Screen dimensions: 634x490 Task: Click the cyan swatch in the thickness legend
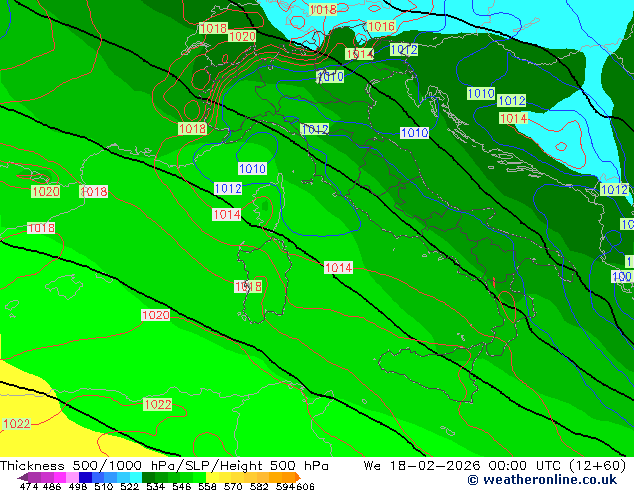[x=135, y=477]
